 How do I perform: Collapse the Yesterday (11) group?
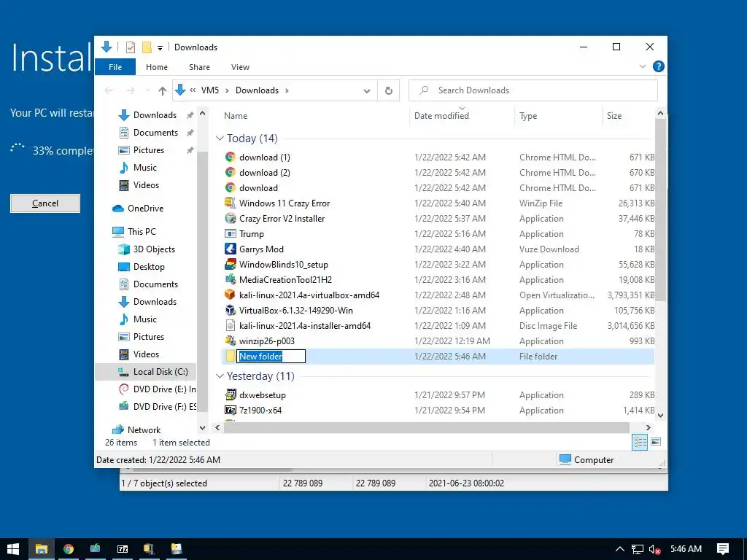click(x=220, y=376)
